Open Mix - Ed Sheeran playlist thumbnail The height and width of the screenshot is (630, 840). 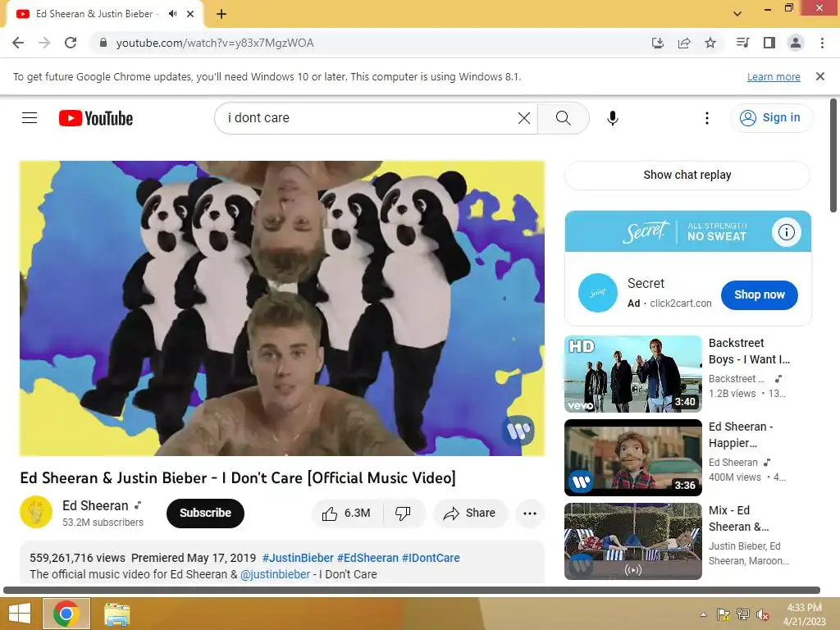tap(633, 541)
